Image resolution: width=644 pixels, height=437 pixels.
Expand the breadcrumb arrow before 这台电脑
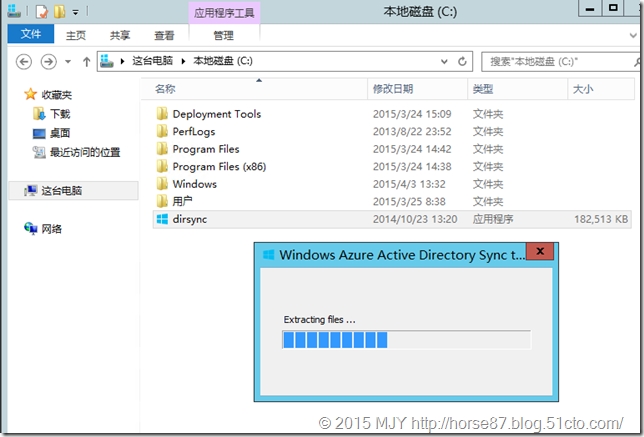pos(122,61)
